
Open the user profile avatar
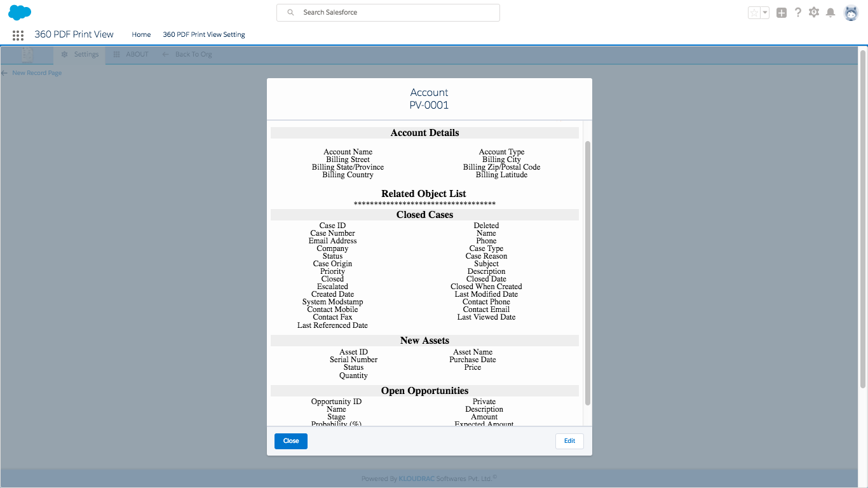(x=851, y=13)
